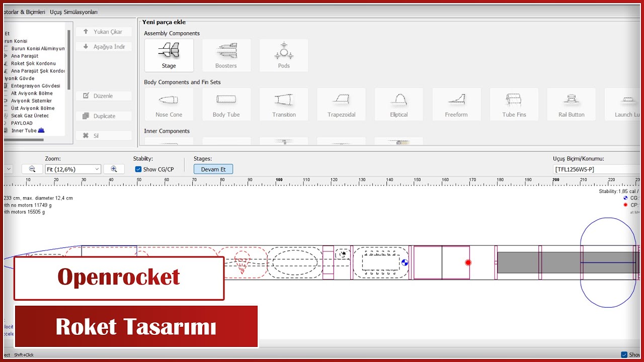Click the Yukarı Çıkar button
This screenshot has height=362, width=644.
pos(104,32)
